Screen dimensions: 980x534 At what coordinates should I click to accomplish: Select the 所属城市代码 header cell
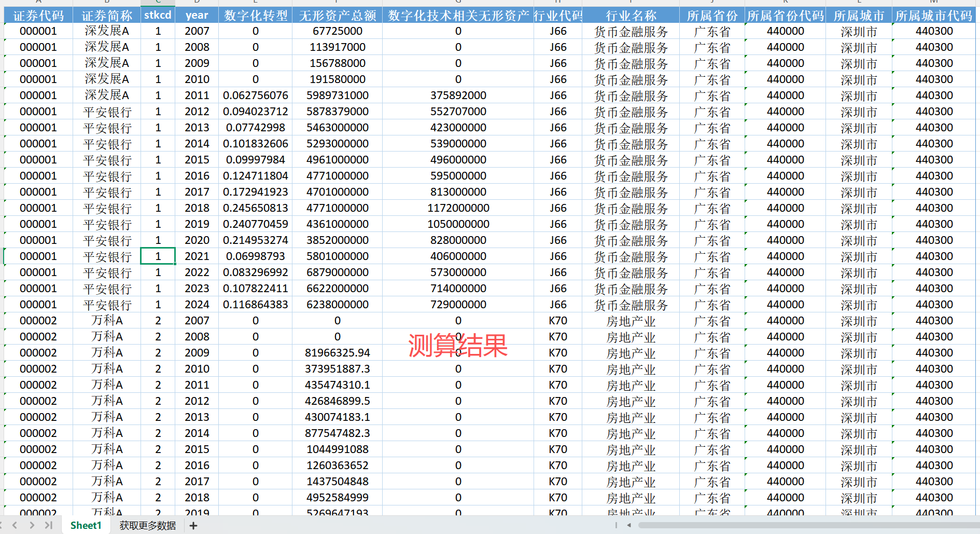[x=934, y=16]
